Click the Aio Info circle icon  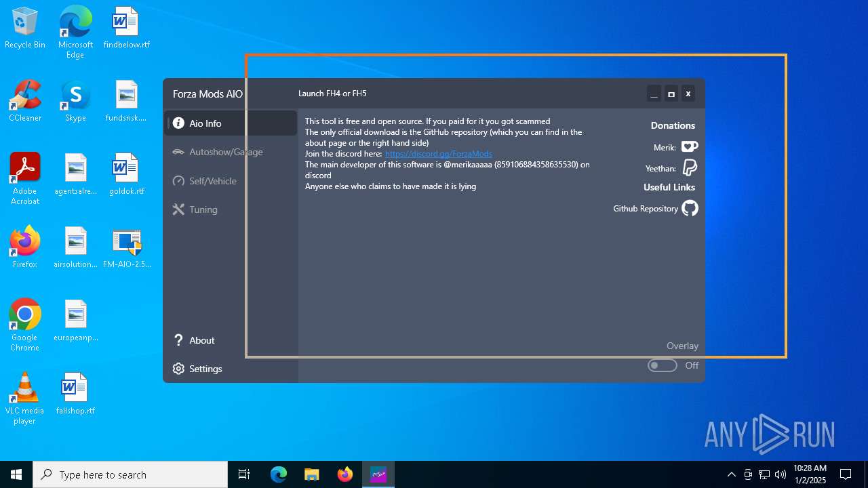point(178,123)
